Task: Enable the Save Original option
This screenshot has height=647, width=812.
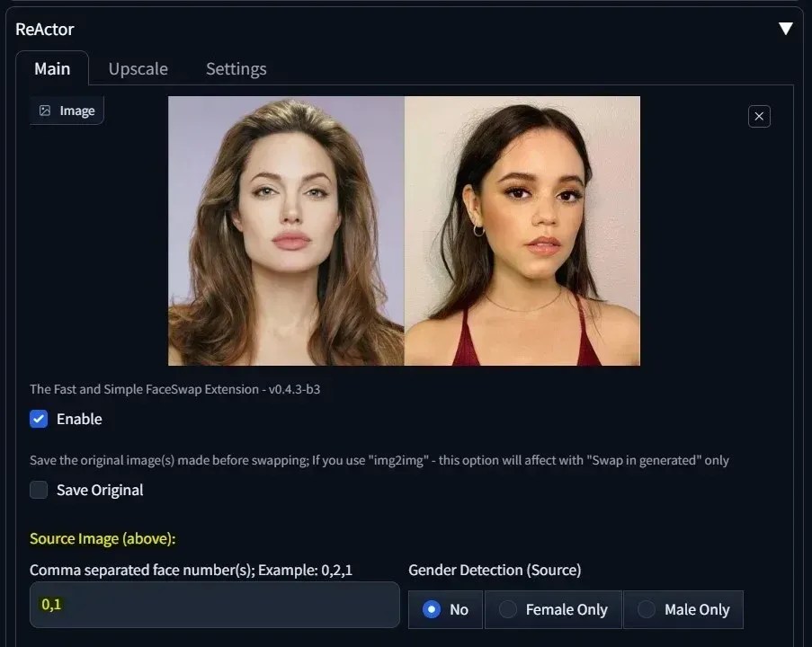Action: (38, 490)
